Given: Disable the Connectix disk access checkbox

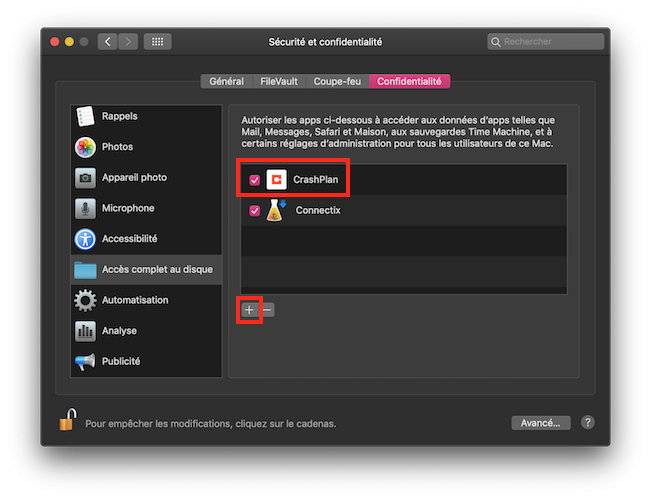Looking at the screenshot, I should click(255, 211).
